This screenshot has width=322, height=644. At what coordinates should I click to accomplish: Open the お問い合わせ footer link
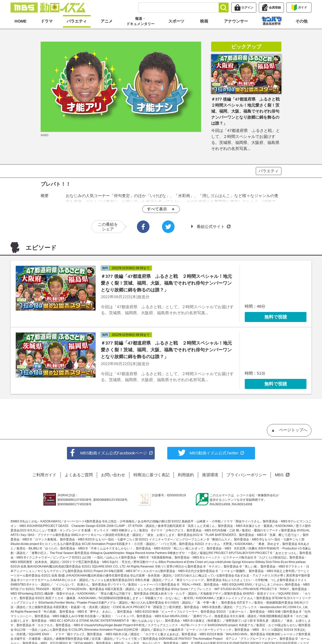coord(113,475)
